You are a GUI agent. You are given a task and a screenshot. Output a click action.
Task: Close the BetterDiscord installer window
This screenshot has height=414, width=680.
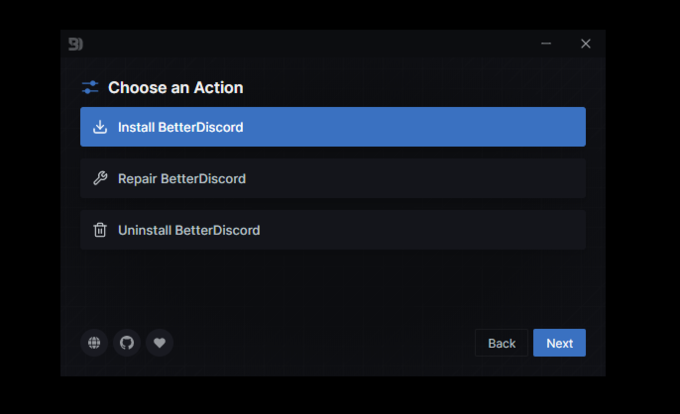585,43
